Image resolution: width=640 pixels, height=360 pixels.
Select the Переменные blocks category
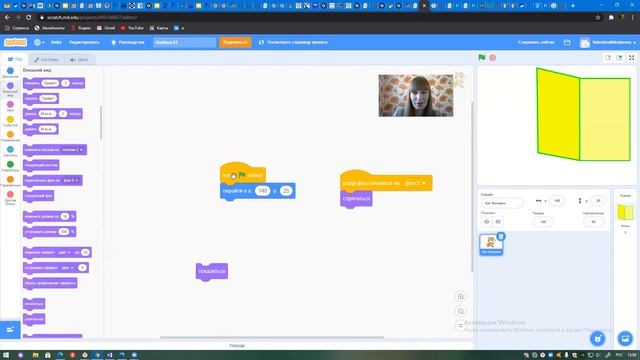(x=10, y=181)
